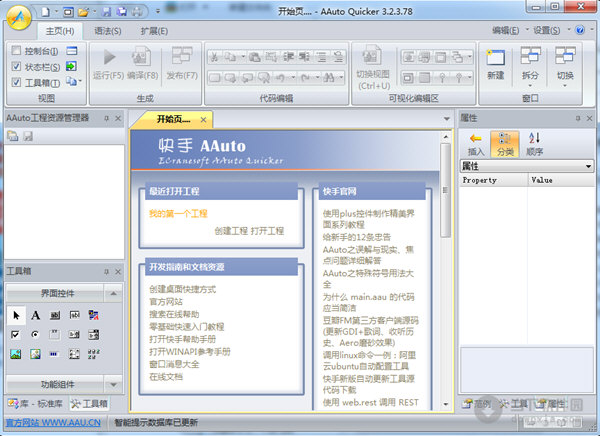The height and width of the screenshot is (436, 600).
Task: Open the 主页(H) ribbon tab
Action: point(60,31)
